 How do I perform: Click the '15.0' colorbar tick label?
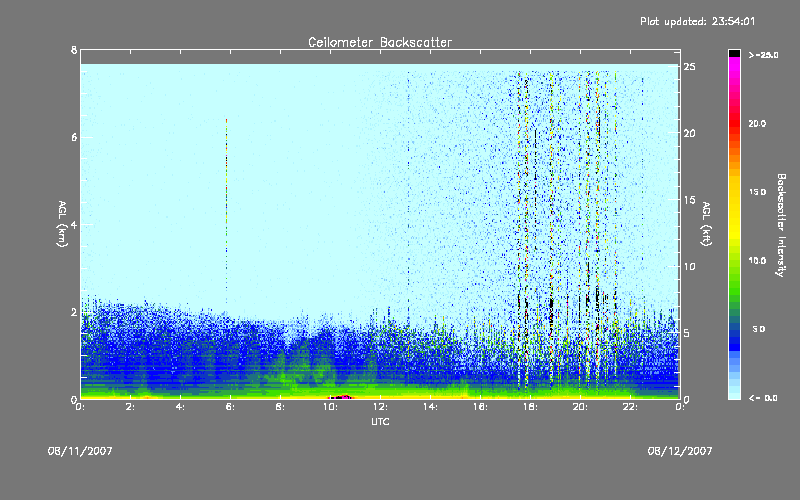(757, 192)
